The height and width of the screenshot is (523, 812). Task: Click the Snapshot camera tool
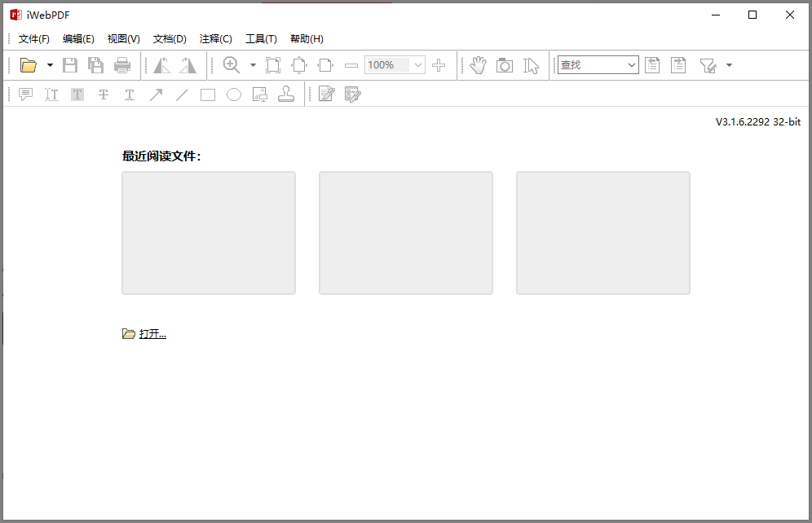[505, 65]
